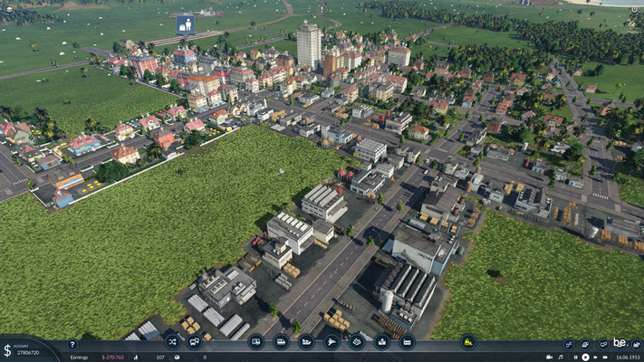644x362 pixels.
Task: Open the town buildings construction menu
Action: [381, 342]
